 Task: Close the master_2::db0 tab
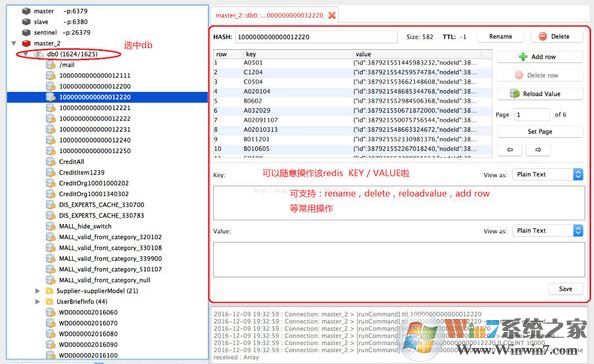tap(332, 15)
